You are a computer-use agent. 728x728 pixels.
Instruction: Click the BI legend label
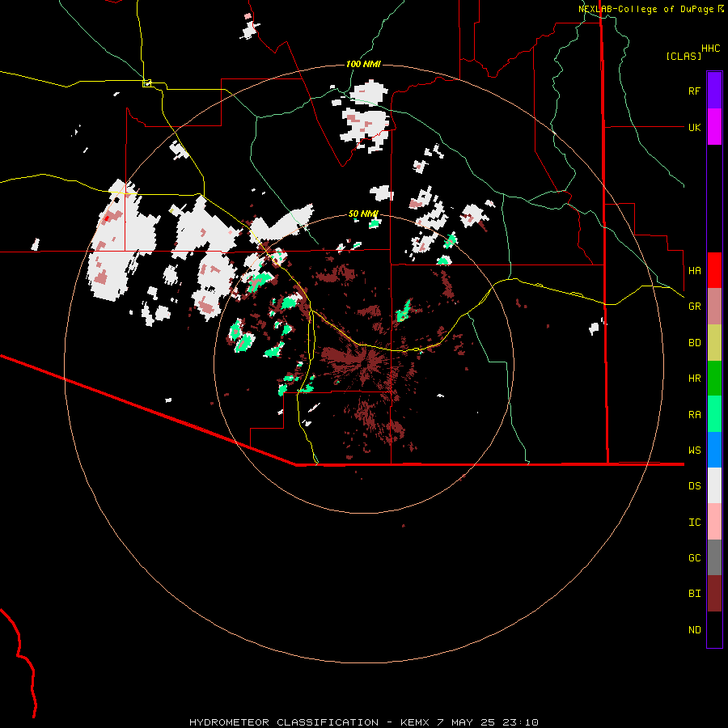[694, 594]
